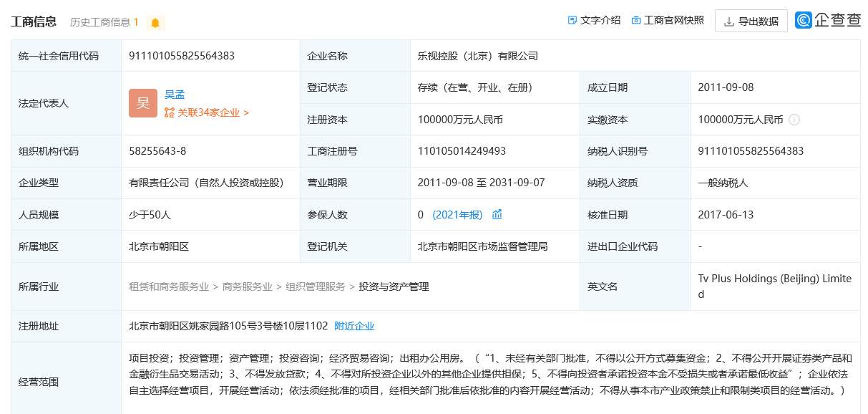
Task: Click company type 有限责任公司(自然人投资或控股)
Action: point(206,183)
